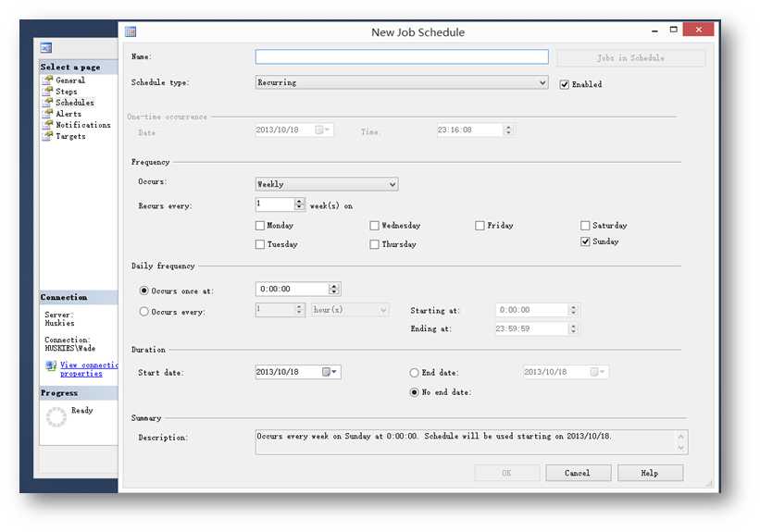This screenshot has height=532, width=760.
Task: Open the Start date dropdown field
Action: pyautogui.click(x=298, y=372)
